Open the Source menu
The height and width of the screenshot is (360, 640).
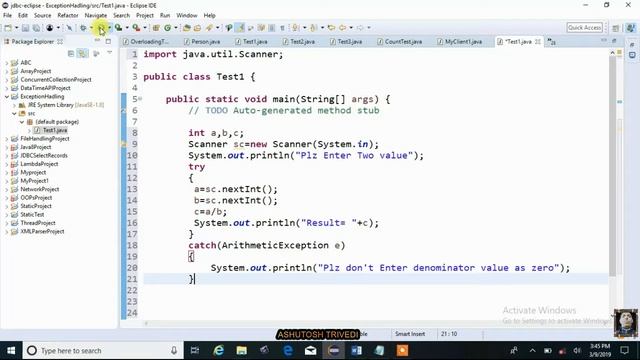coord(42,16)
